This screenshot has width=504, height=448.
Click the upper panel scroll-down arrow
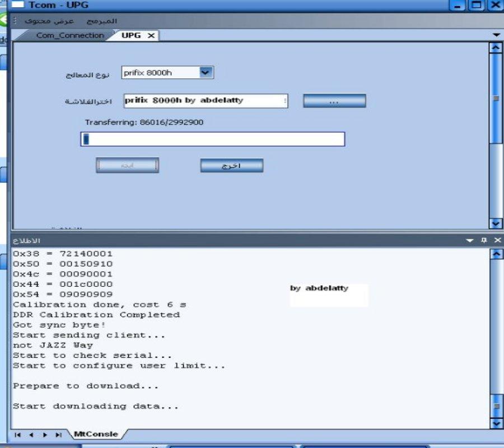pos(496,223)
